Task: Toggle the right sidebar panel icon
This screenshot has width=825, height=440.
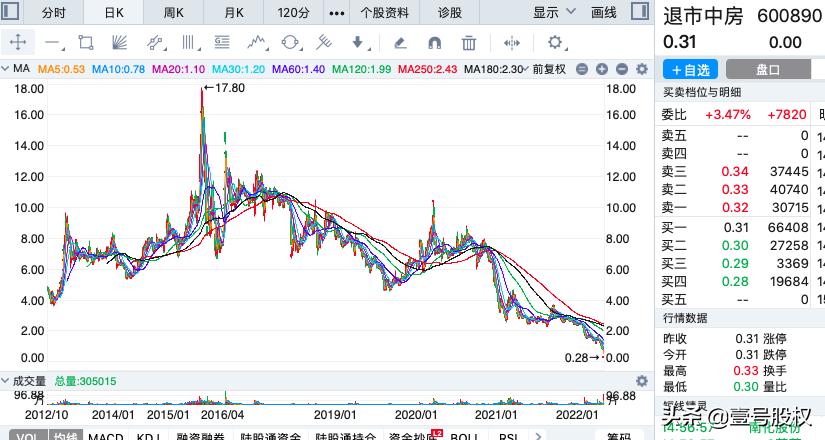Action: 640,11
